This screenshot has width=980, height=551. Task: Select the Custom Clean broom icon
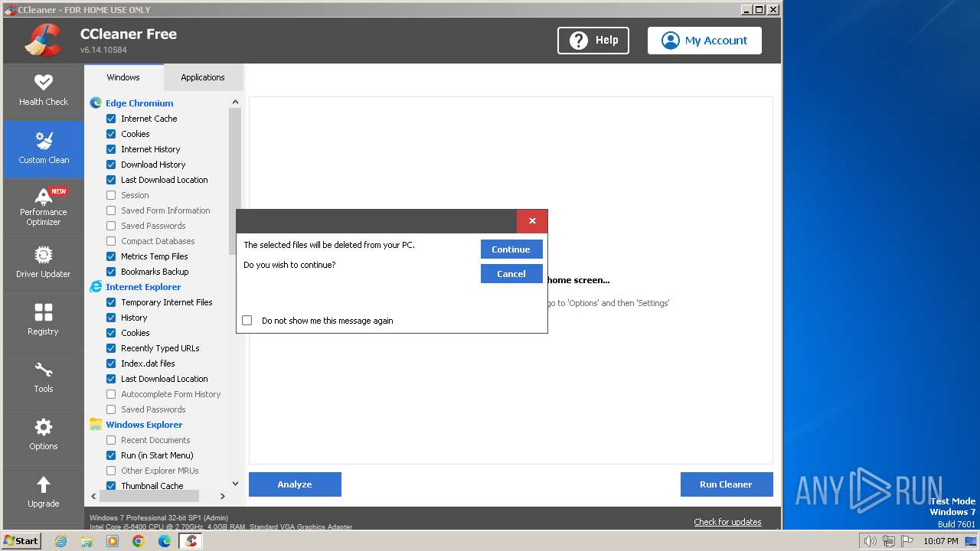tap(44, 141)
